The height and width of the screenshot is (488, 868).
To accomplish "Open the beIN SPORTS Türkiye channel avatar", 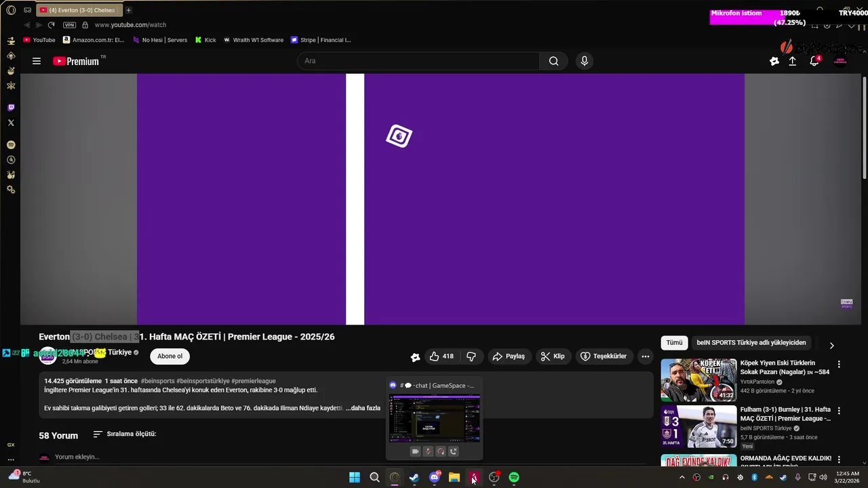I will (47, 356).
